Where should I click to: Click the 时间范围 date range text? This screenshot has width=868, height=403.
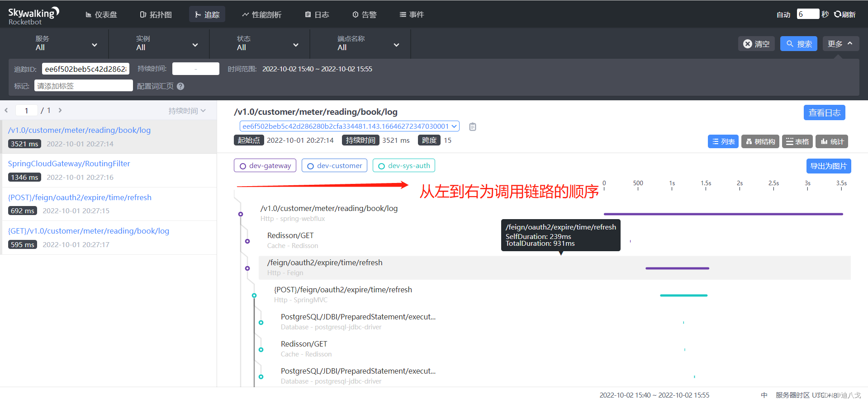point(317,69)
